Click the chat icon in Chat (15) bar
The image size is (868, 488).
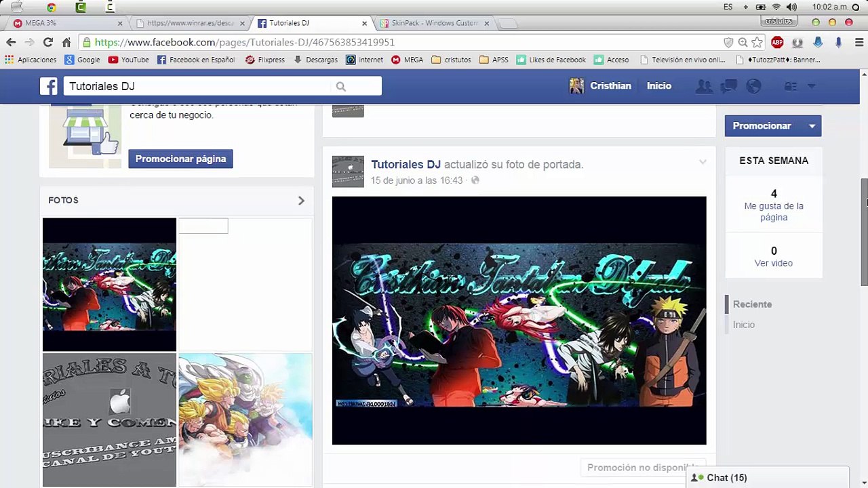[x=698, y=478]
